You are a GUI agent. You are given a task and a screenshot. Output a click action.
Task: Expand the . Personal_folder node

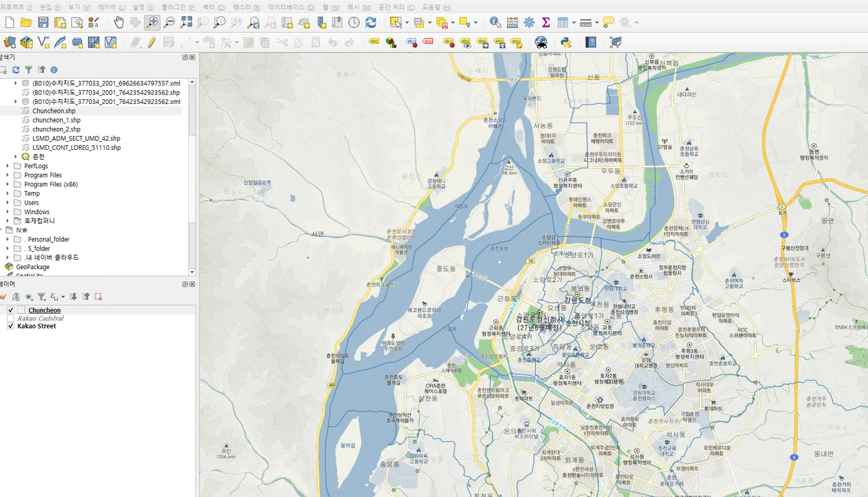[x=7, y=239]
